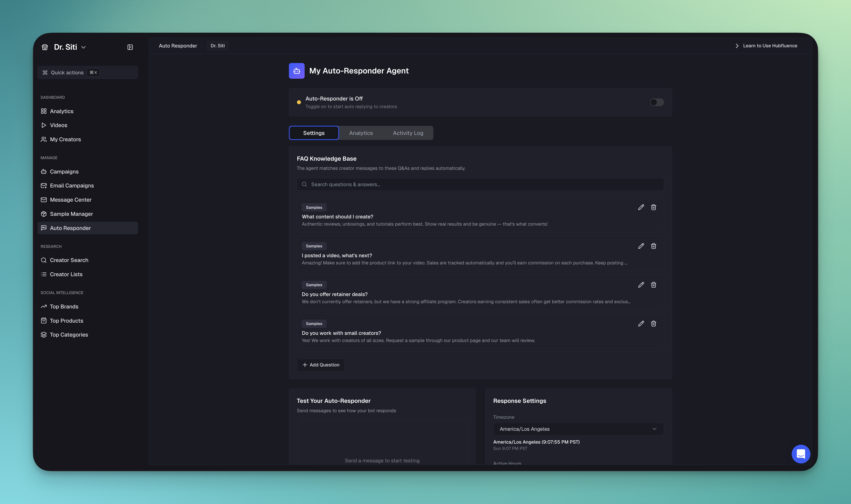
Task: Click the robot agent icon by the title
Action: (x=296, y=71)
